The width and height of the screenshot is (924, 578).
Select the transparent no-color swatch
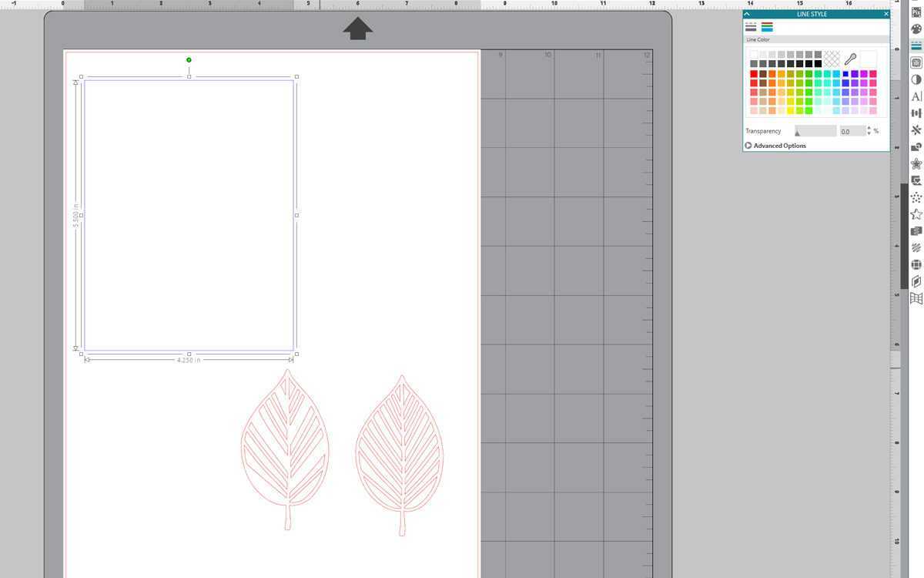coord(832,59)
